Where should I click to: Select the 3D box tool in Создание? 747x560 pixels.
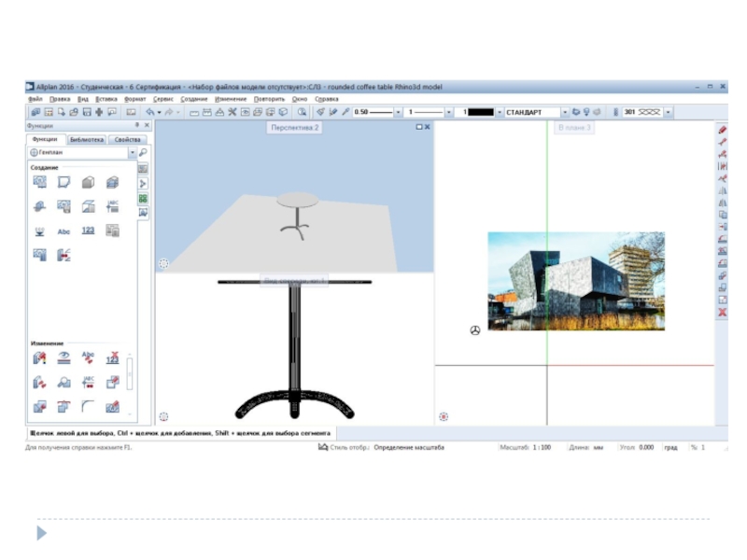[88, 182]
